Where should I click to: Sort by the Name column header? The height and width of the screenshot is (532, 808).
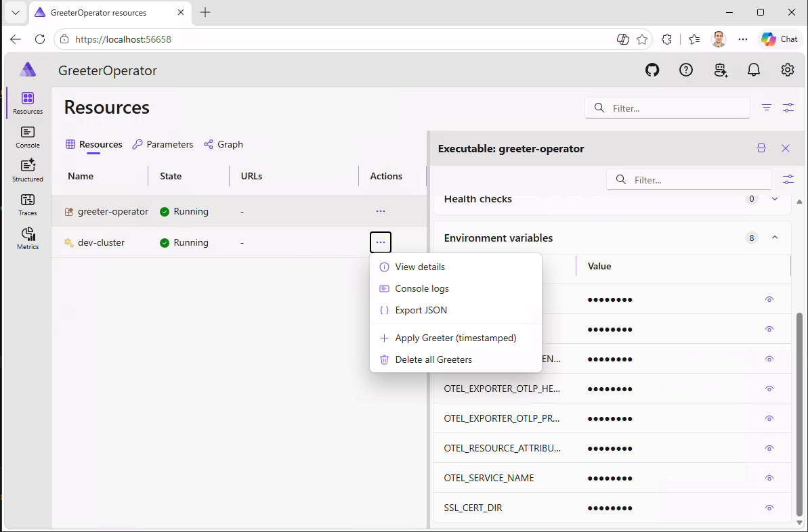click(81, 176)
